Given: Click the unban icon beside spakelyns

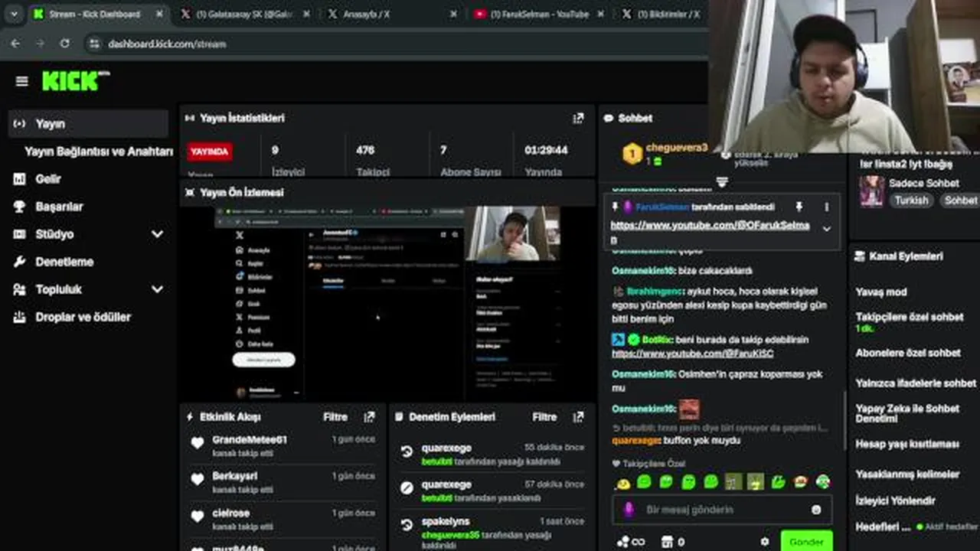Looking at the screenshot, I should tap(407, 525).
